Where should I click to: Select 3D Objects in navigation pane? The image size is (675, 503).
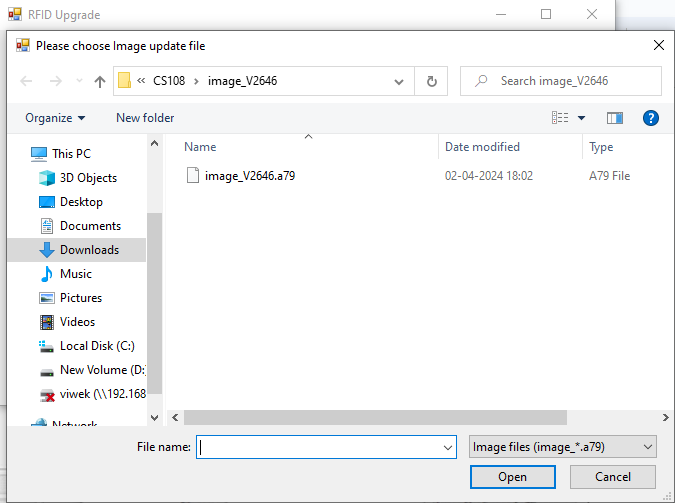pos(88,178)
